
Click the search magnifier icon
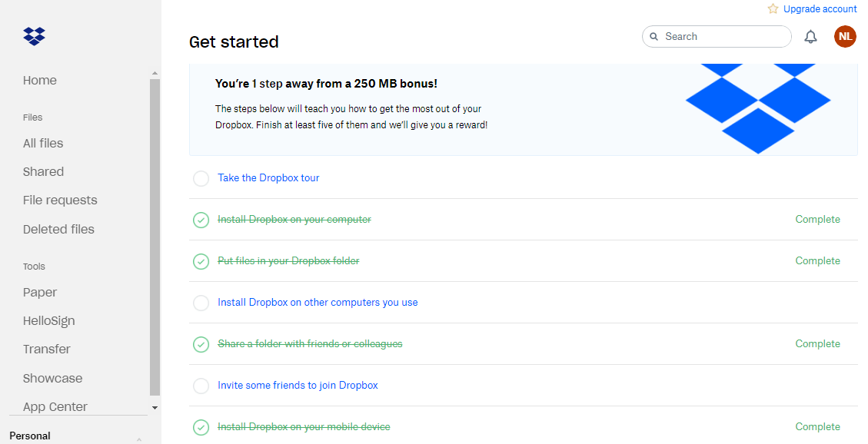[x=653, y=36]
